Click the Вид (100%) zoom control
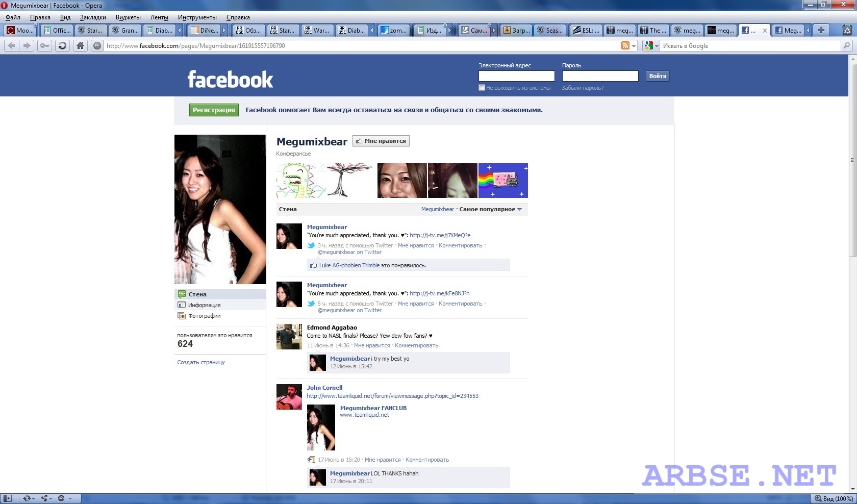 [834, 498]
